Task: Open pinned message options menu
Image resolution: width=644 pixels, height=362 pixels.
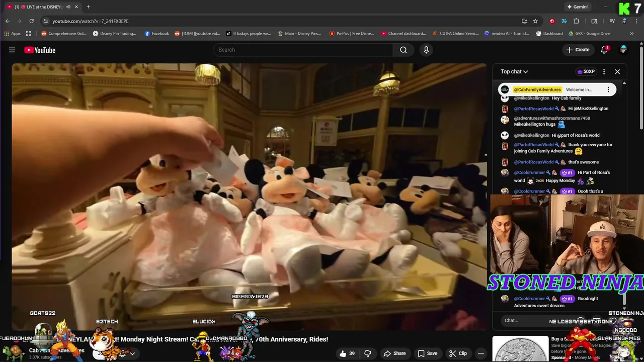Action: coord(608,89)
